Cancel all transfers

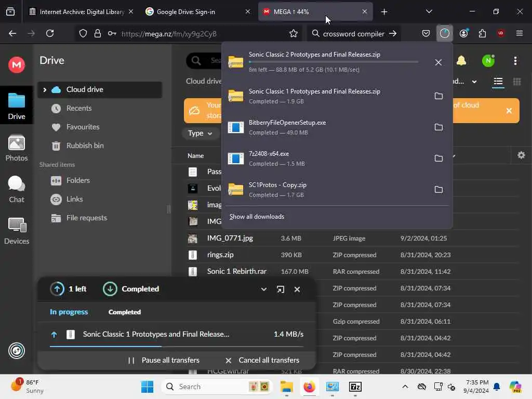(x=262, y=361)
